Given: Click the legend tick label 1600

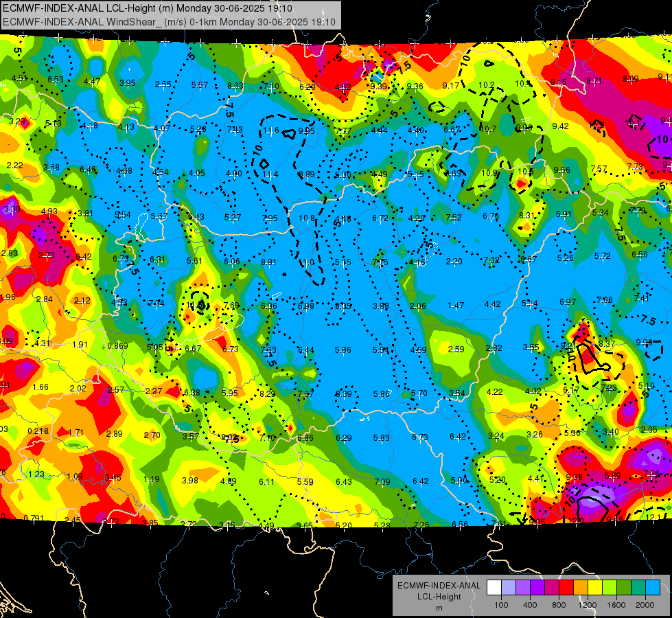Looking at the screenshot, I should [x=616, y=605].
